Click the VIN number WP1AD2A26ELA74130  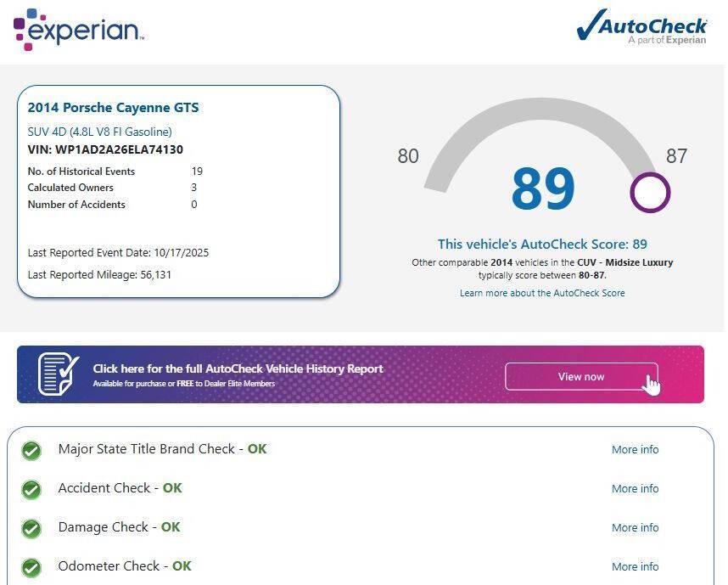(x=119, y=150)
